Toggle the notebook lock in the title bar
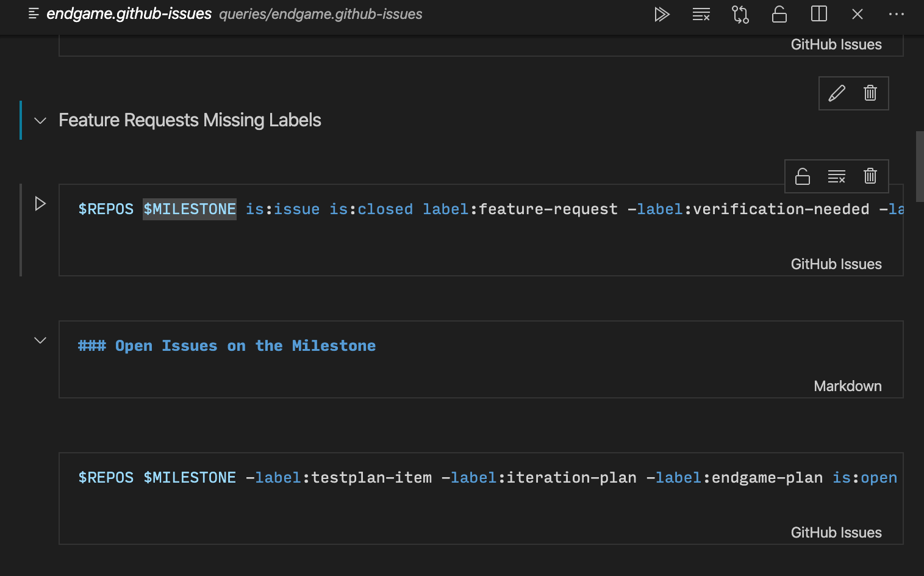The image size is (924, 576). (779, 14)
